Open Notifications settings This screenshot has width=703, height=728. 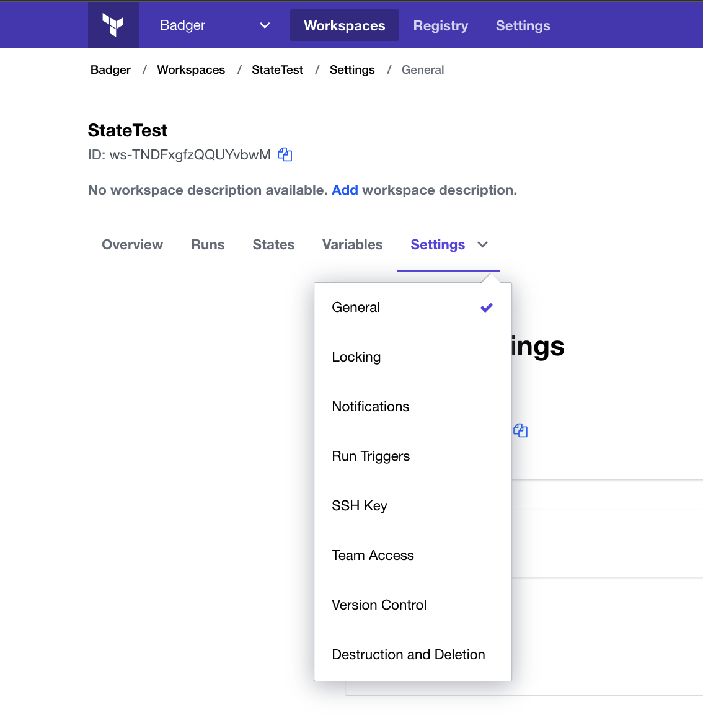(x=371, y=407)
